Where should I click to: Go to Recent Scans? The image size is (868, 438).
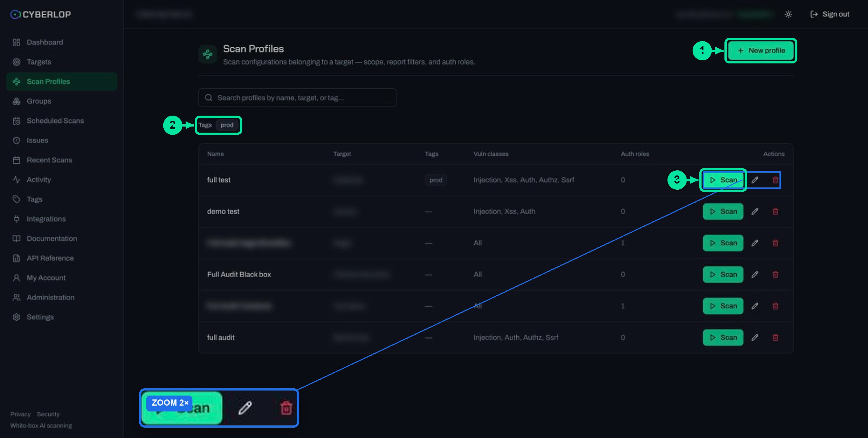pyautogui.click(x=62, y=160)
